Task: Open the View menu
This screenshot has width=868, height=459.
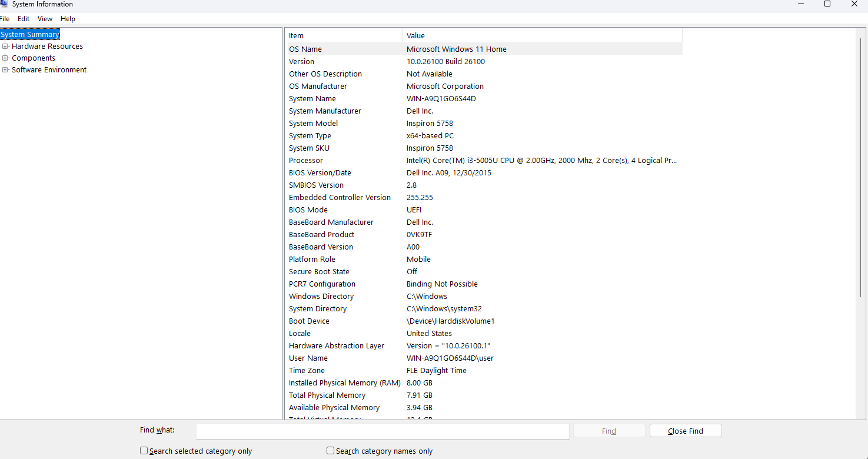Action: click(x=45, y=19)
